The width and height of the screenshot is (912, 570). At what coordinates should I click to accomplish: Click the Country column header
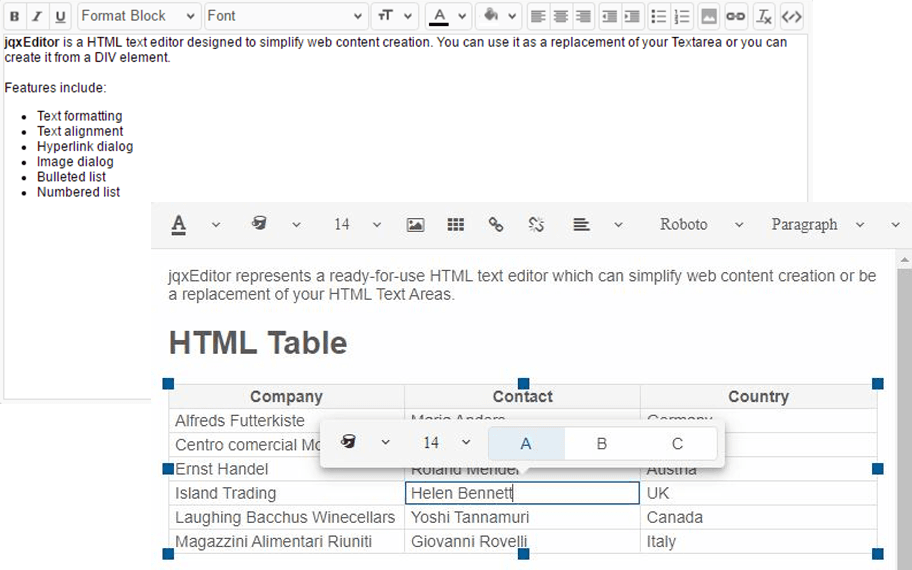pyautogui.click(x=758, y=397)
